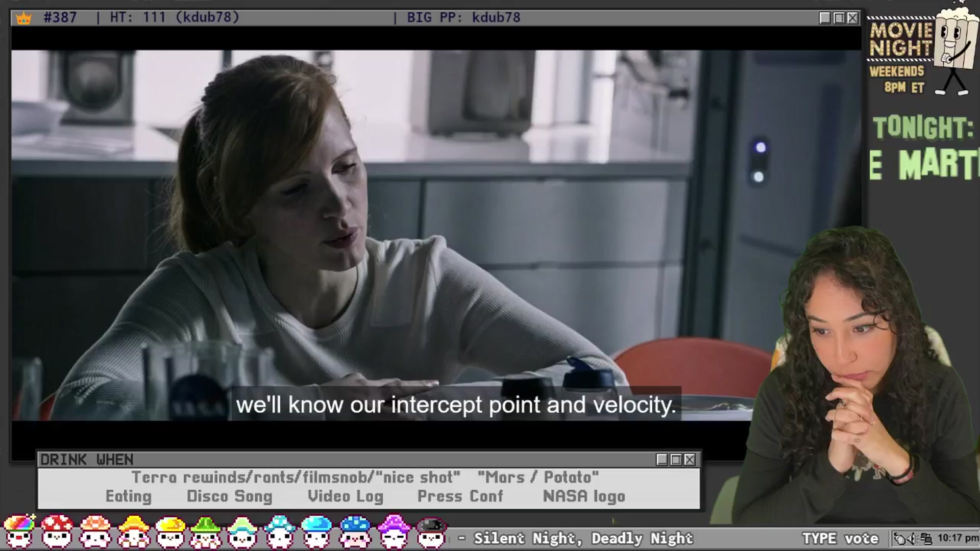Select the "TONIGHT:" heading

[923, 128]
